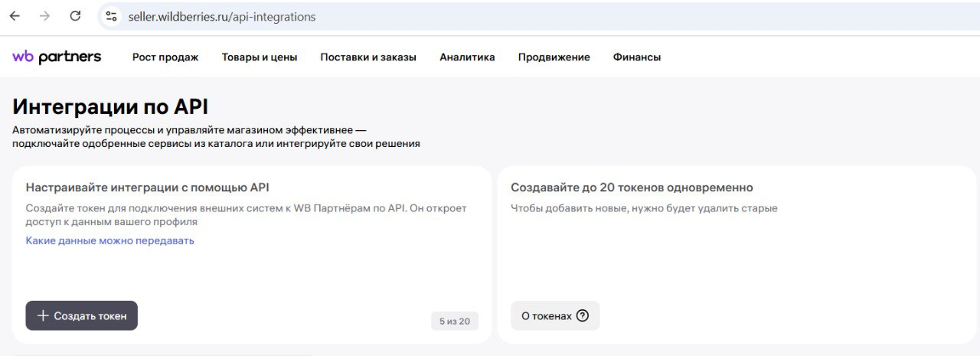Go back with the browser back arrow
Viewport: 980px width, 356px height.
coord(15,16)
